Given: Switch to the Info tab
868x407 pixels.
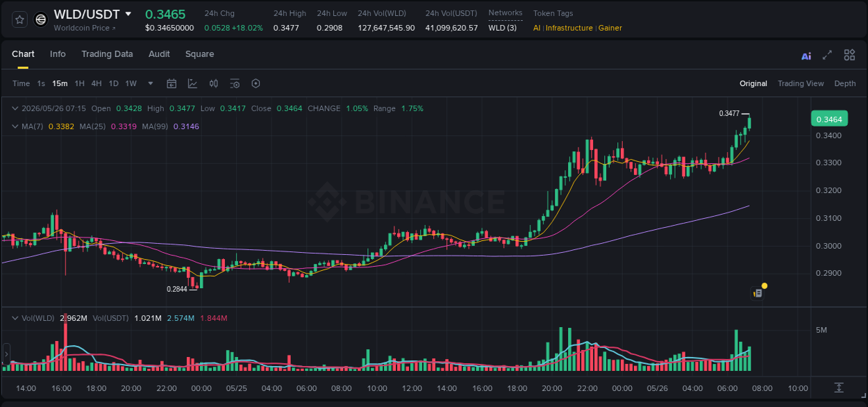Looking at the screenshot, I should pyautogui.click(x=58, y=54).
